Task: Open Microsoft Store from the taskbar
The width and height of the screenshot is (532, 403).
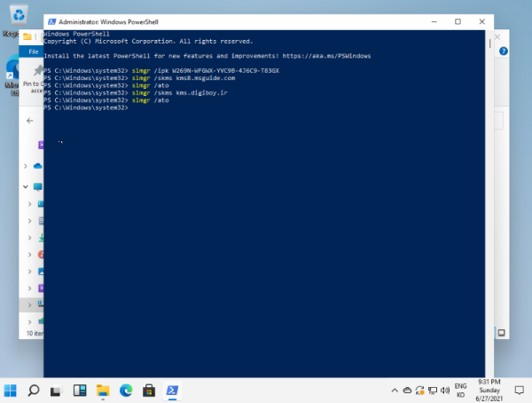Action: pyautogui.click(x=149, y=390)
